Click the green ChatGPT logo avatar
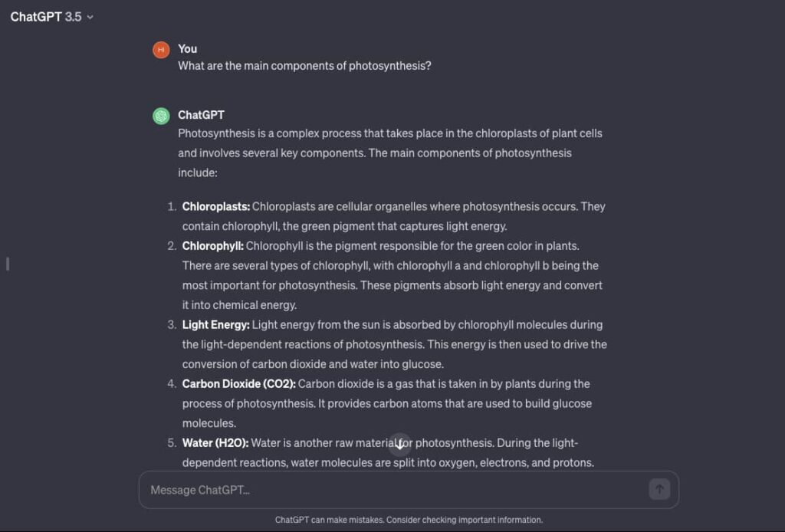 [160, 115]
